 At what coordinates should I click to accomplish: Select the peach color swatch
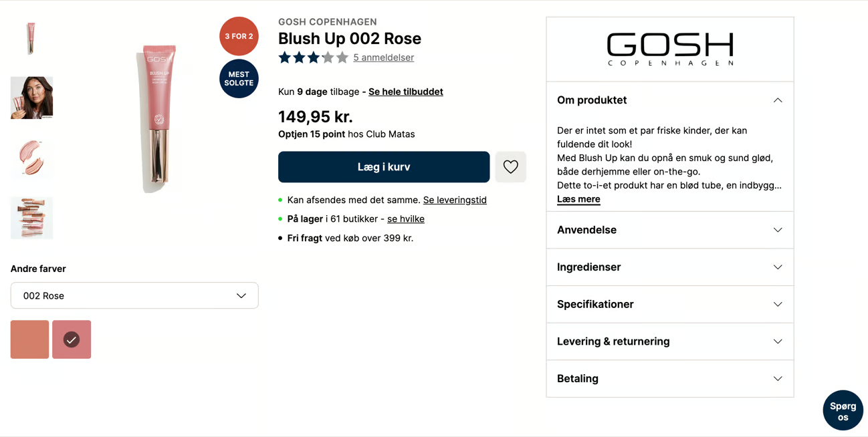29,339
